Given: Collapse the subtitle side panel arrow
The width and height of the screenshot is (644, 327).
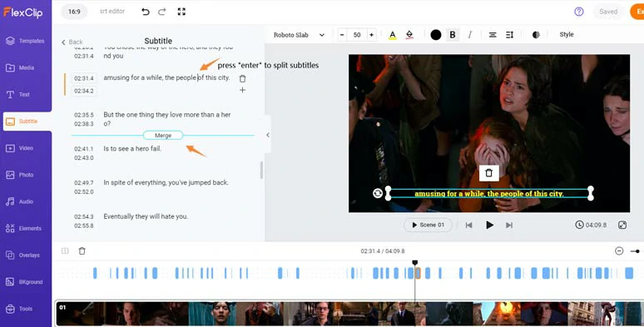Looking at the screenshot, I should point(268,135).
